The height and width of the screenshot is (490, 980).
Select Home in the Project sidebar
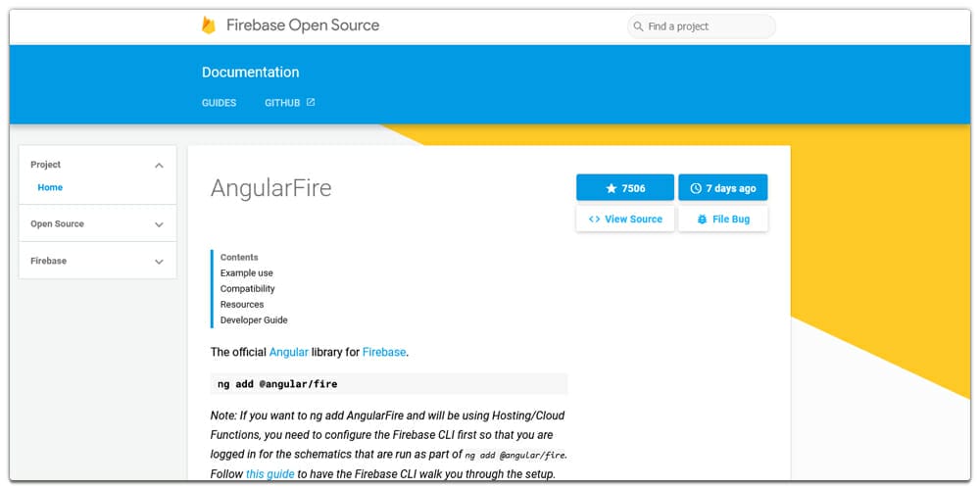50,187
